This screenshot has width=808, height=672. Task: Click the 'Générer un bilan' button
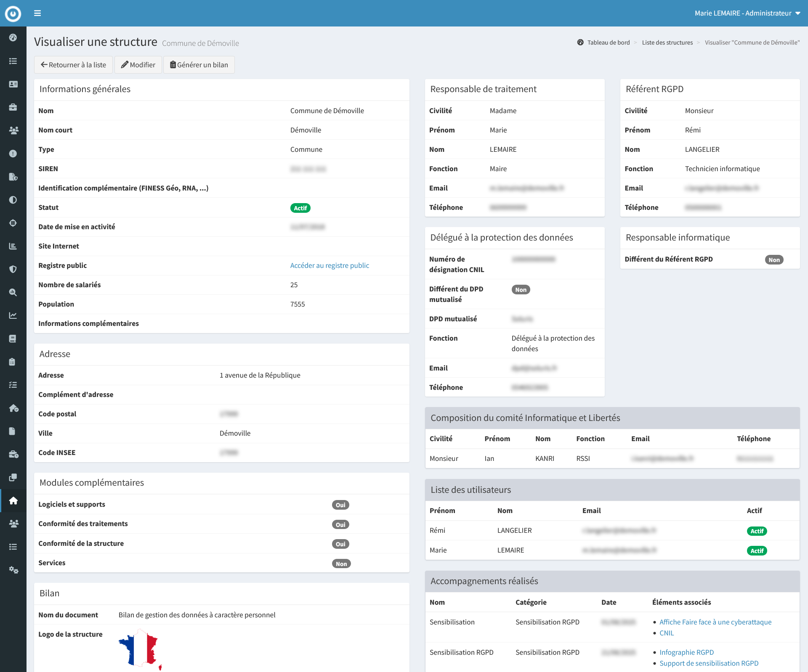(199, 65)
